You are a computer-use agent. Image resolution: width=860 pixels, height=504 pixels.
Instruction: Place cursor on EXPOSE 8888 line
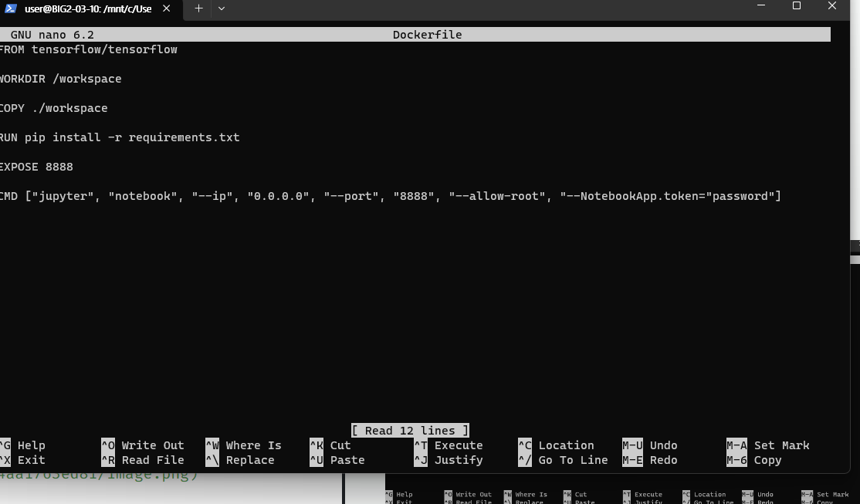pos(36,167)
